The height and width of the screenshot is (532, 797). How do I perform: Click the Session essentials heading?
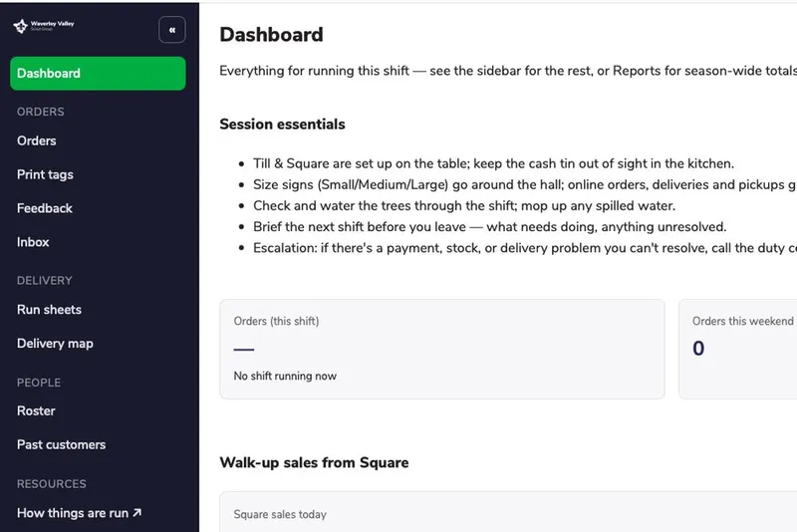(x=283, y=124)
